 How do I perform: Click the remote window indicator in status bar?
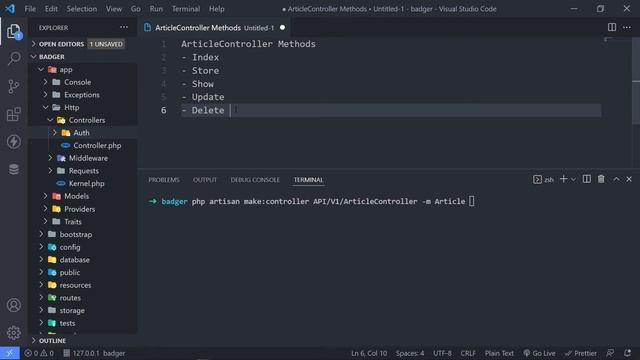[9, 353]
